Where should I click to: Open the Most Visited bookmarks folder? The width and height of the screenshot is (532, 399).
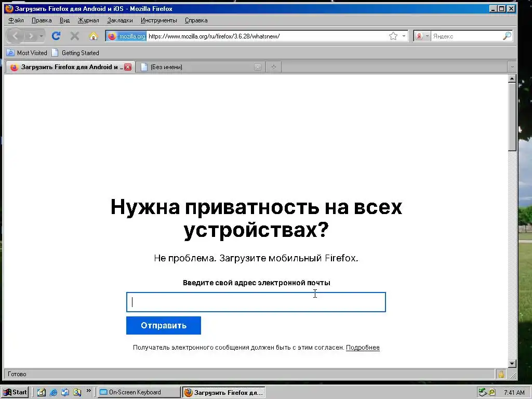[27, 52]
